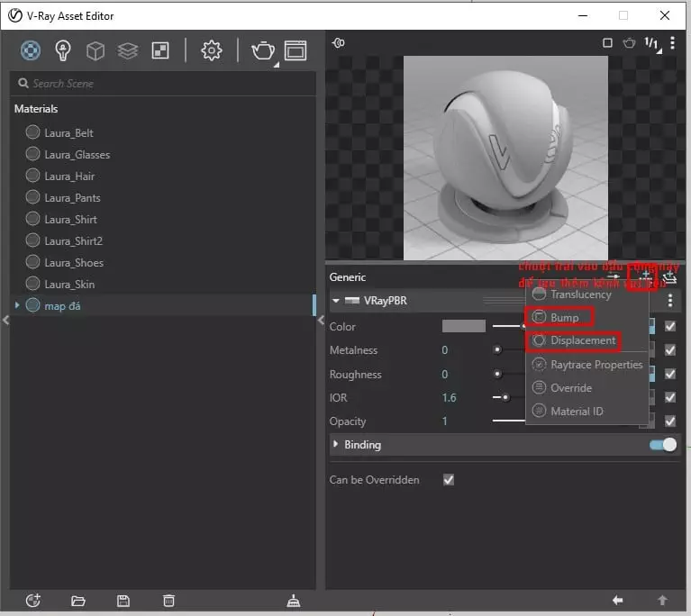The width and height of the screenshot is (691, 616).
Task: Change the 1/1 preview quality ratio
Action: point(652,44)
